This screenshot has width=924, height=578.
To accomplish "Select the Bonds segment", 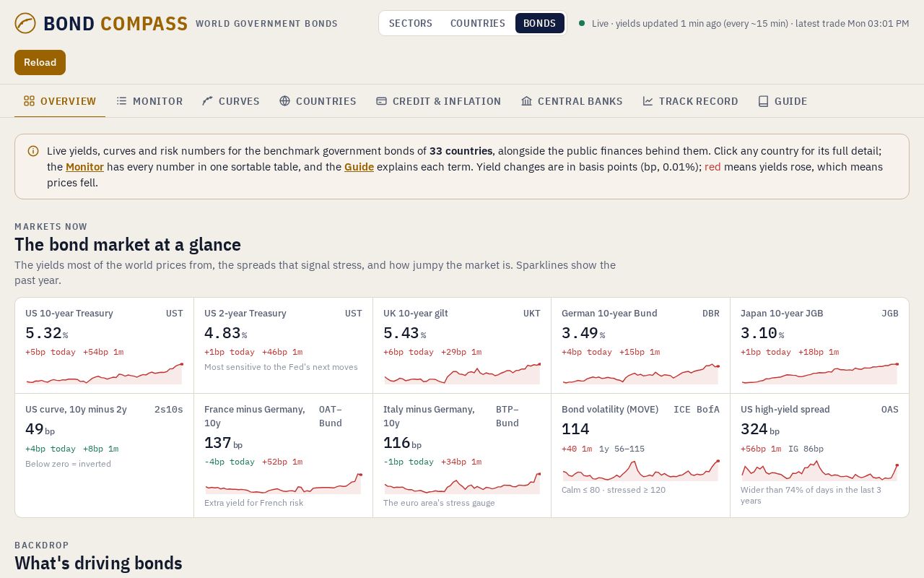I will tap(540, 23).
